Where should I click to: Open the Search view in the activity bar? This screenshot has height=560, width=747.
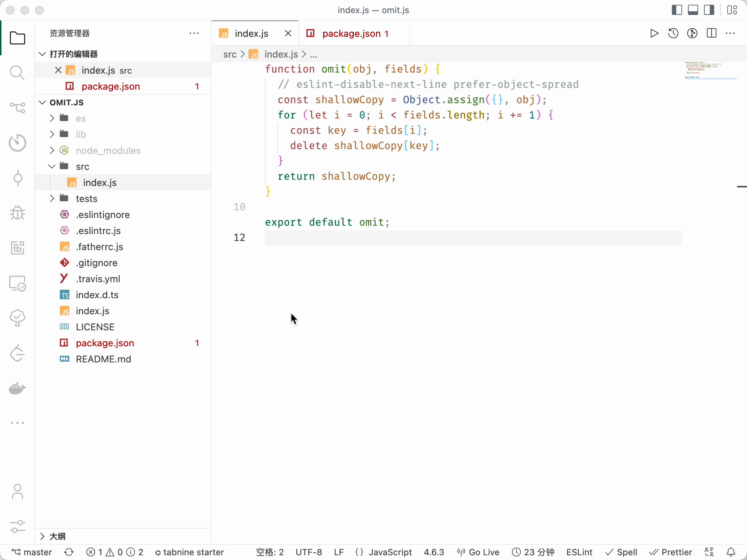(17, 73)
